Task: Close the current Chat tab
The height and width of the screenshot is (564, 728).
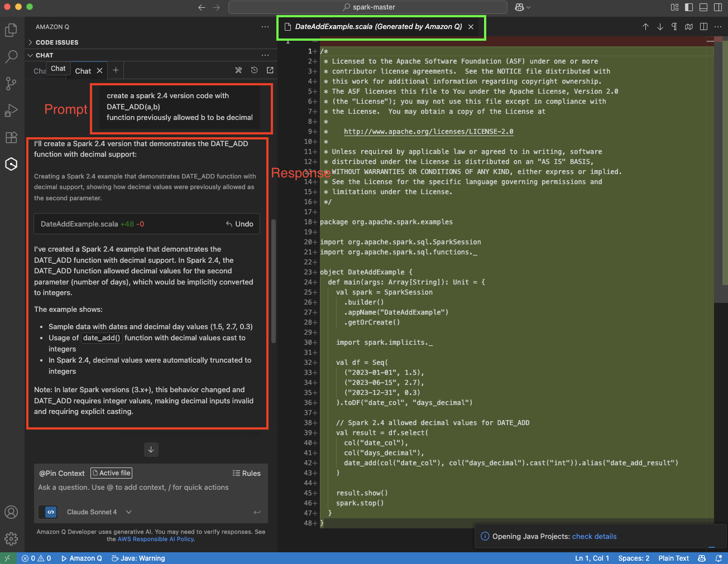Action: (x=99, y=71)
